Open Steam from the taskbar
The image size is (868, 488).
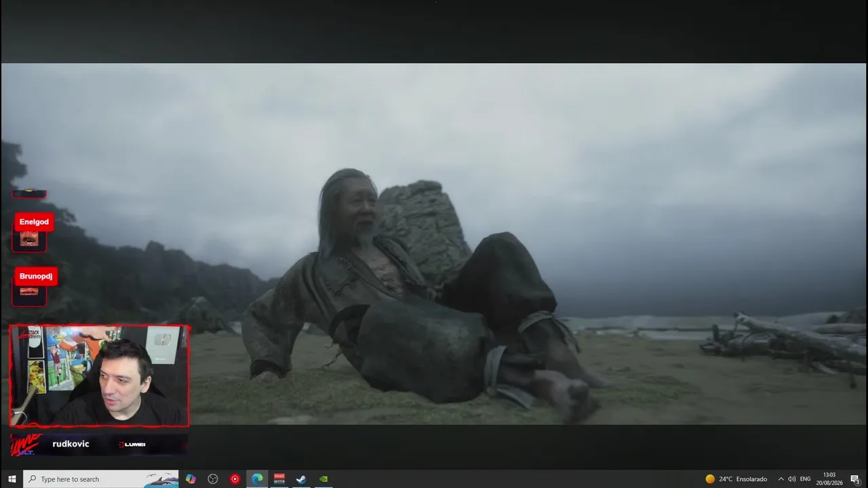point(301,479)
